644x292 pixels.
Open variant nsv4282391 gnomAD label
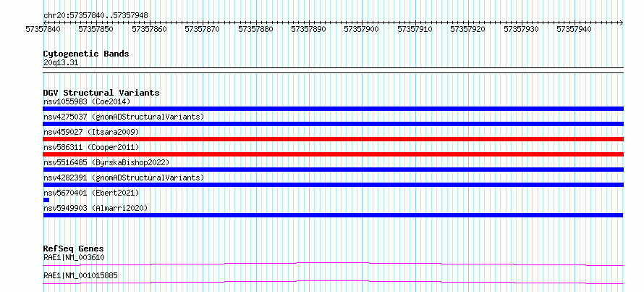124,178
